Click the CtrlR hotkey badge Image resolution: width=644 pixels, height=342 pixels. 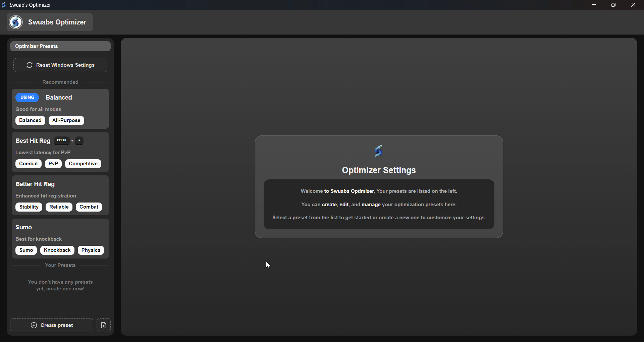62,141
